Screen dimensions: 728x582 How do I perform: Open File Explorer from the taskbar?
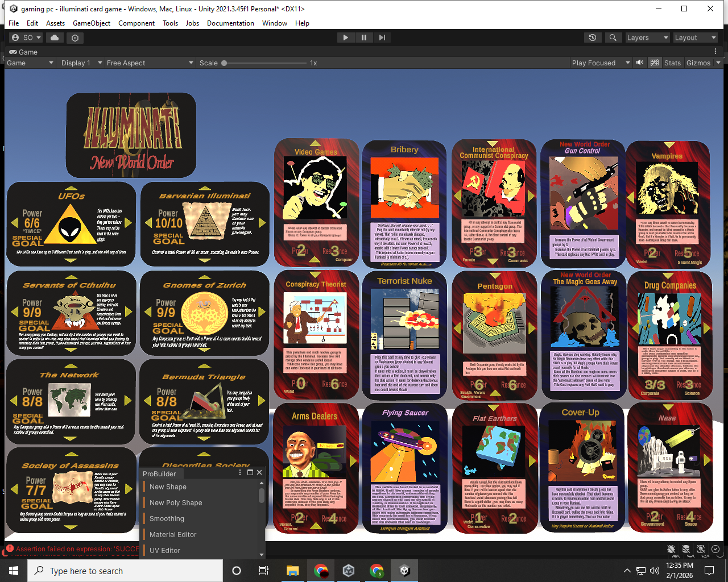click(x=292, y=571)
